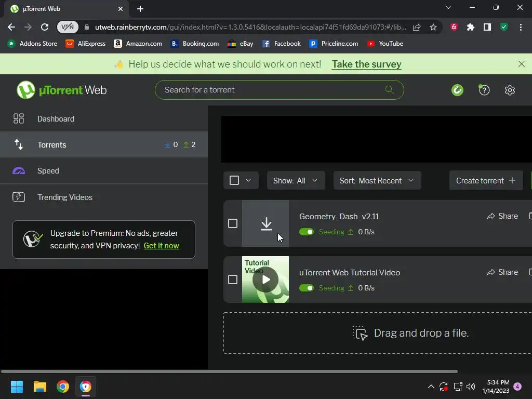The image size is (532, 399).
Task: Open the Addons Store bookmark
Action: click(32, 44)
